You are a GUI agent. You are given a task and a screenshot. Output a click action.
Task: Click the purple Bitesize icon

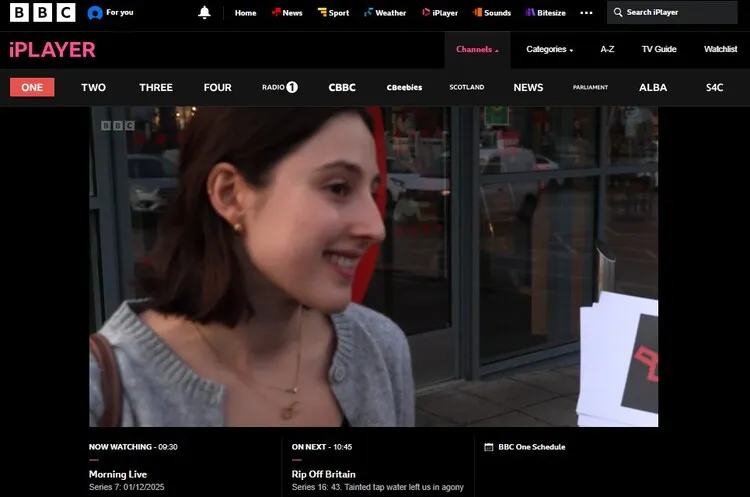(530, 12)
